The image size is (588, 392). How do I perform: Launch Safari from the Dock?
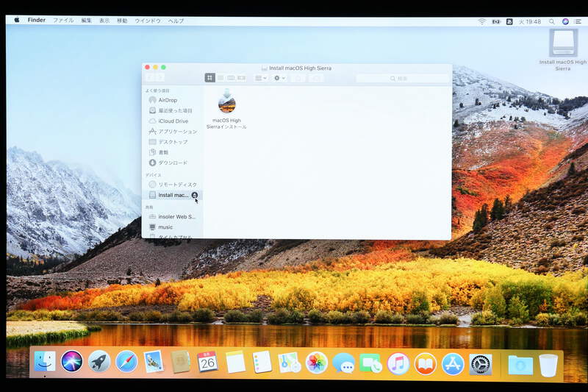click(x=126, y=362)
